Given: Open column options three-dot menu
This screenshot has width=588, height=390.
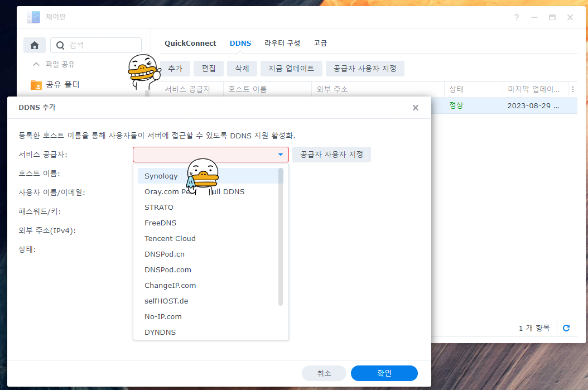Looking at the screenshot, I should pos(572,89).
